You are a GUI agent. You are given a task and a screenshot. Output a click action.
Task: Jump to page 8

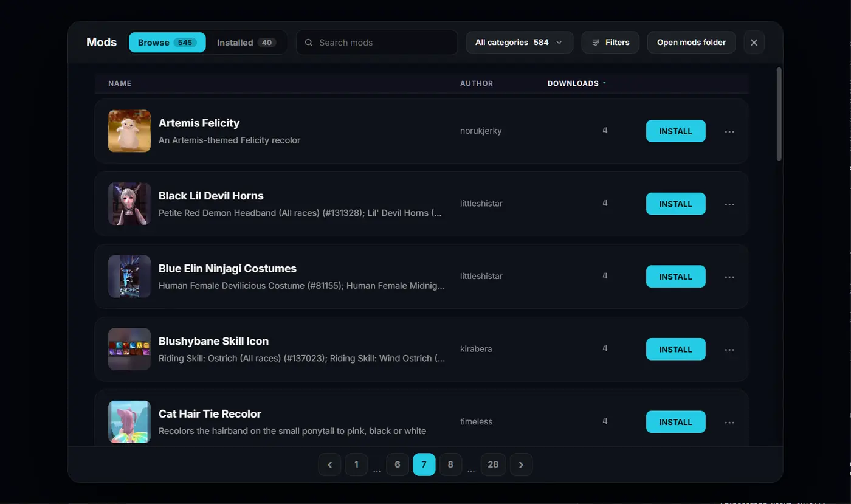click(450, 464)
